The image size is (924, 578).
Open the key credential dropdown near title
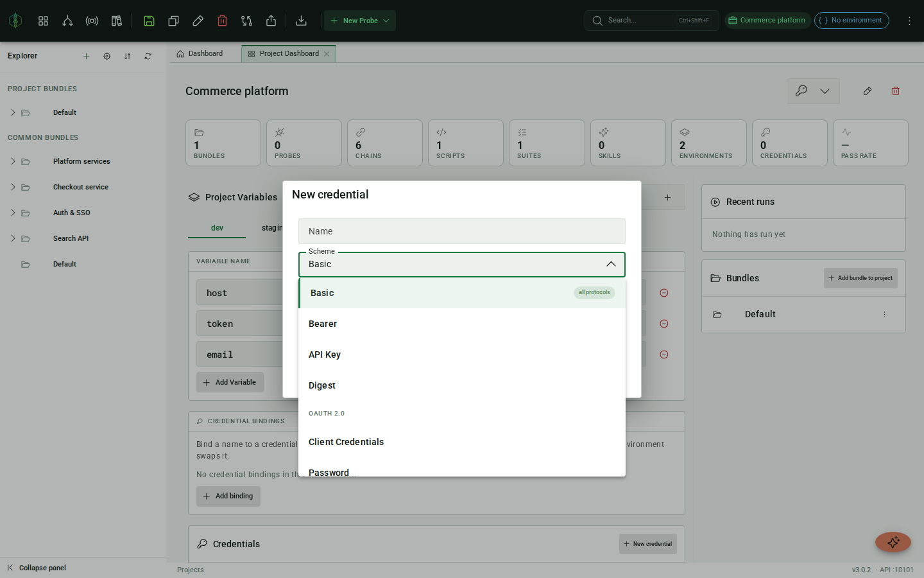(x=813, y=91)
